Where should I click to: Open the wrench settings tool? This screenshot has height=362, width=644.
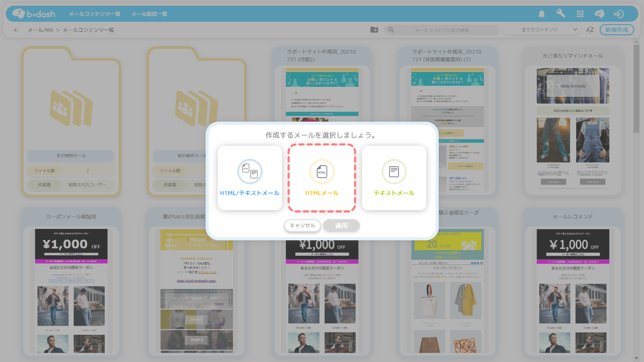point(561,14)
